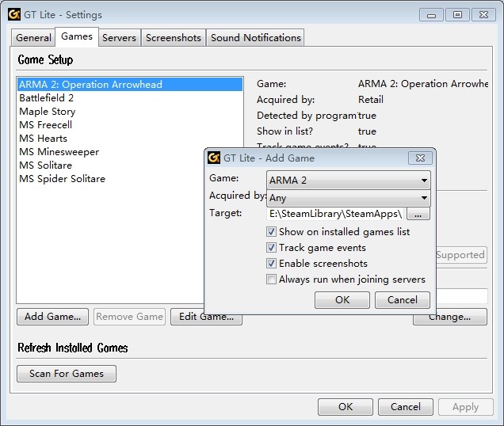Click the Change... button

pyautogui.click(x=450, y=319)
